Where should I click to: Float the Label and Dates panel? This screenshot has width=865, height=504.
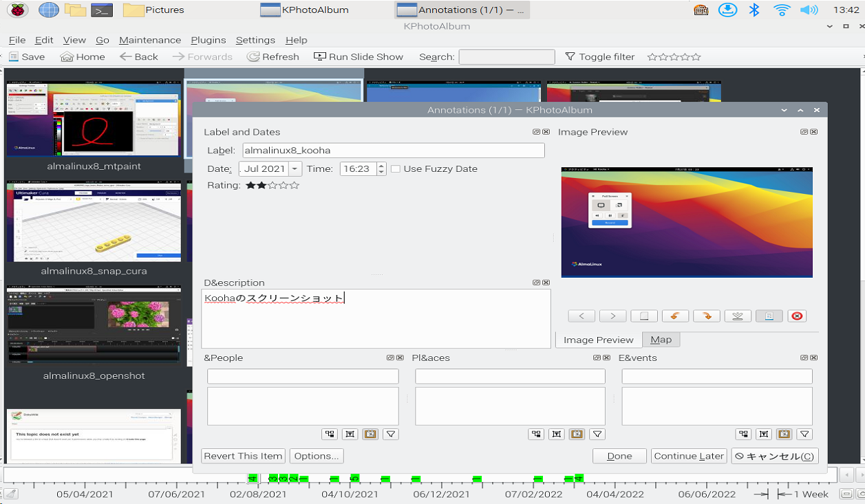tap(536, 132)
